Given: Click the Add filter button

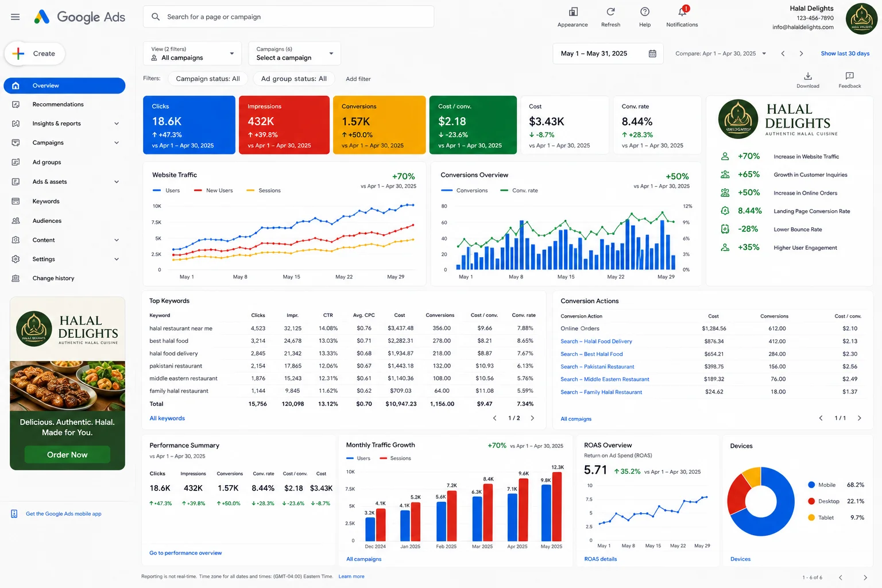Looking at the screenshot, I should click(358, 79).
